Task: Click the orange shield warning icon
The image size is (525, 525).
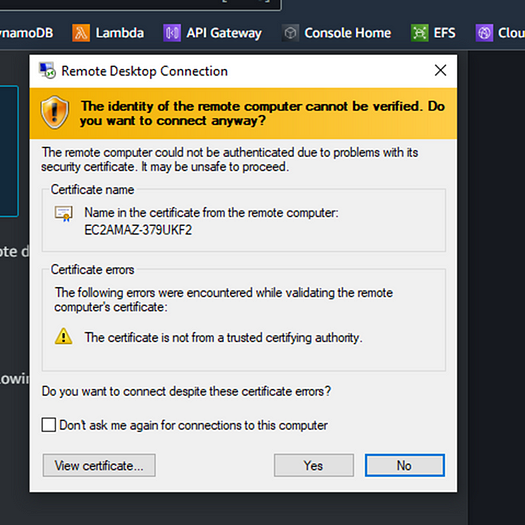Action: pos(55,112)
